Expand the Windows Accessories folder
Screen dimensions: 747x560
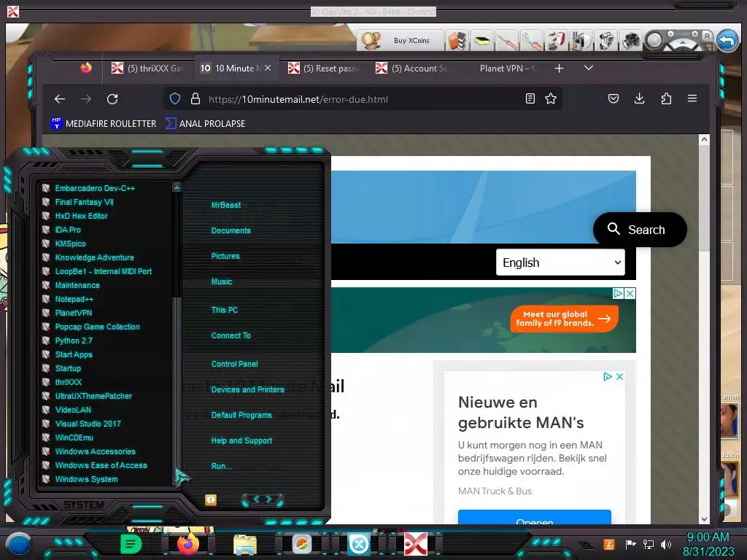coord(95,451)
